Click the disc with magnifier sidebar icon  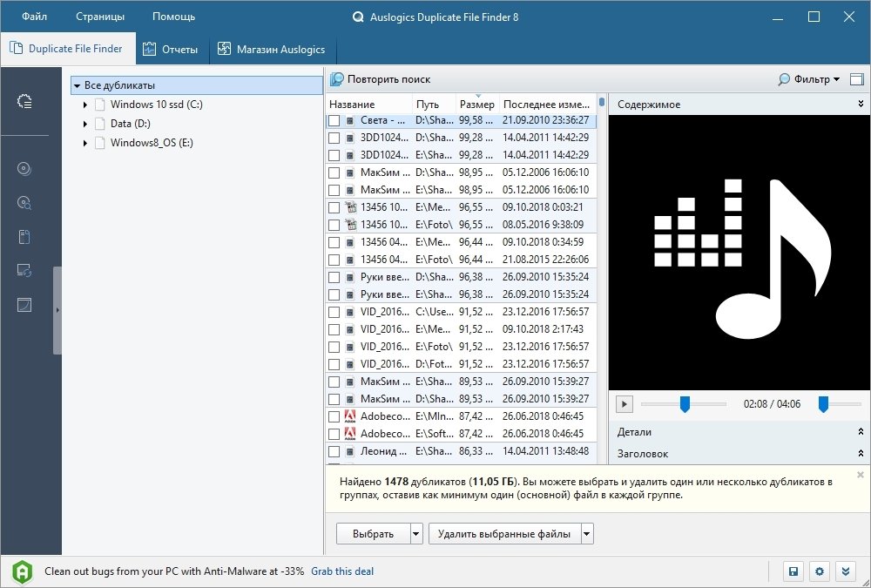pos(24,203)
